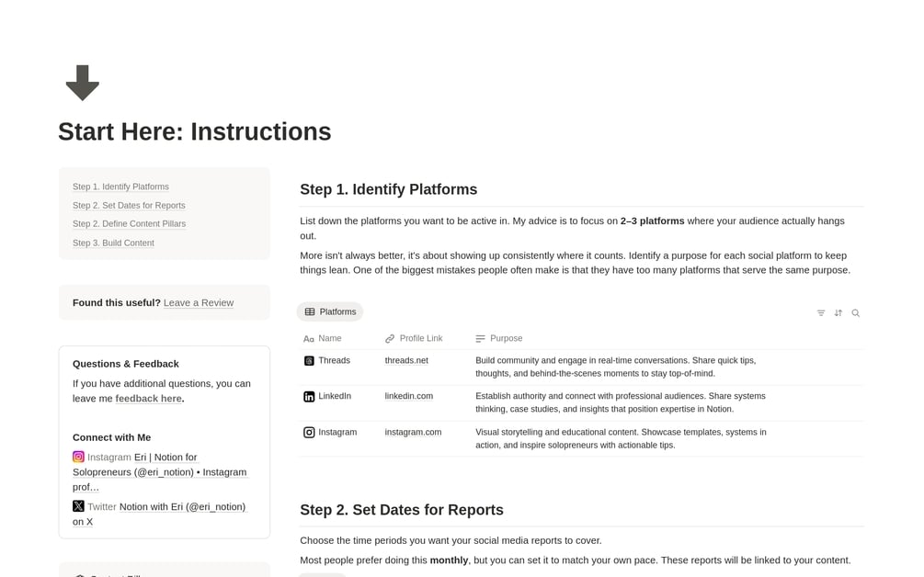Click the LinkedIn logo icon in table
The width and height of the screenshot is (924, 577).
309,397
